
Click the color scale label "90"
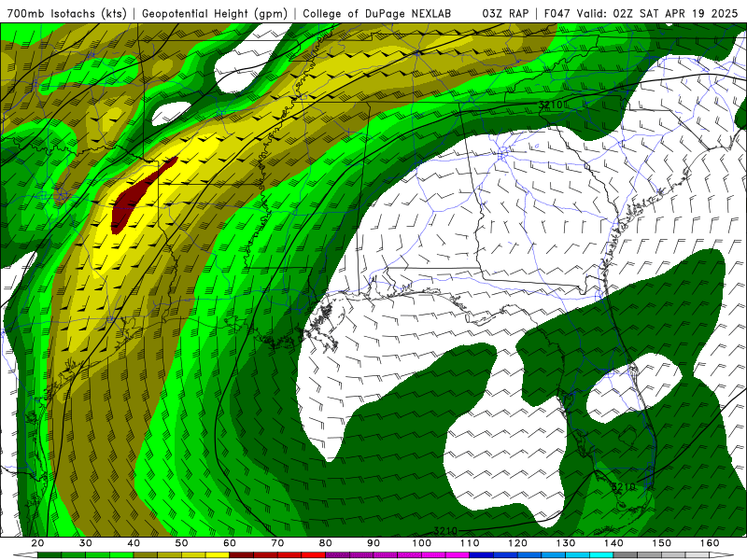click(x=374, y=543)
